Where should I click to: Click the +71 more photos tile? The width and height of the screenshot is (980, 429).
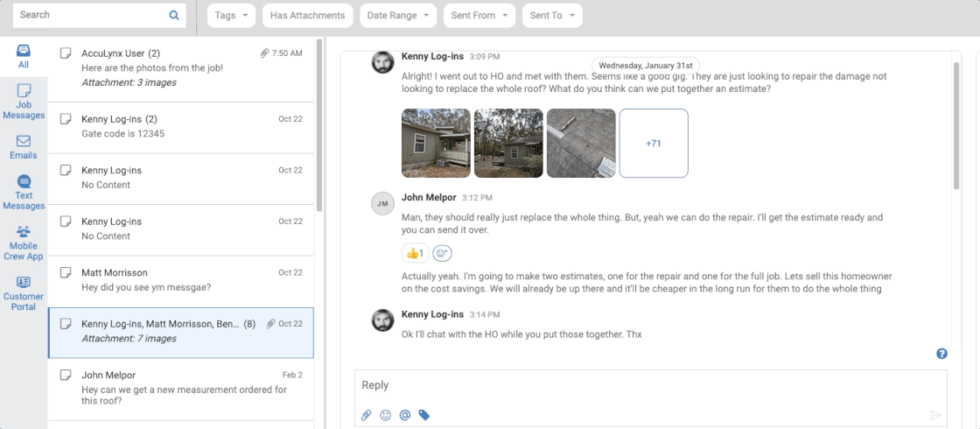point(654,144)
